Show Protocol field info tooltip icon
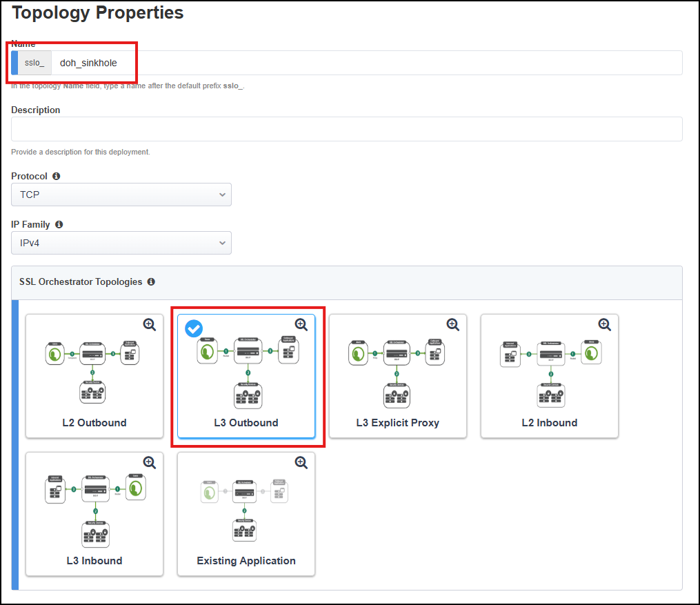 click(x=57, y=176)
